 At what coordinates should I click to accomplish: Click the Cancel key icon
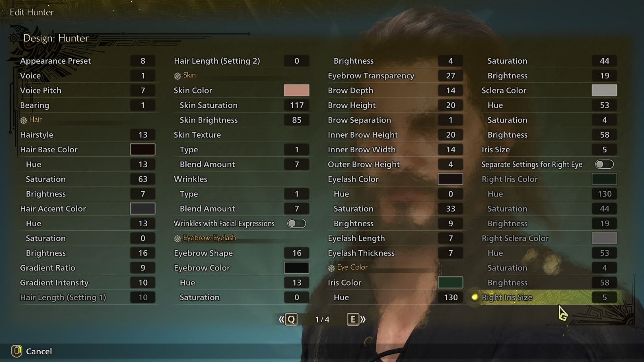coord(17,351)
